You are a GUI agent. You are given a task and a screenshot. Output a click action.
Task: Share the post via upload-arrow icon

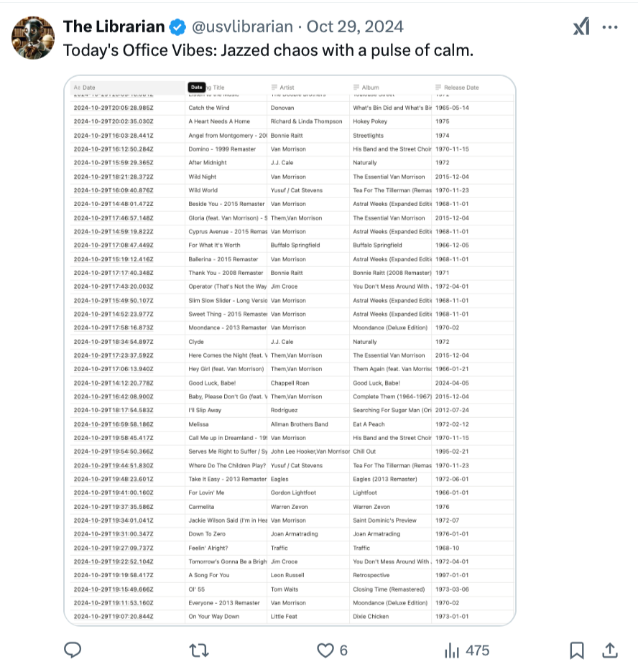click(610, 650)
